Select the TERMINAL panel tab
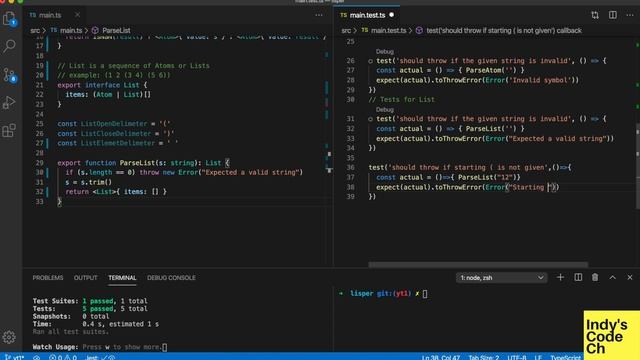 tap(122, 278)
